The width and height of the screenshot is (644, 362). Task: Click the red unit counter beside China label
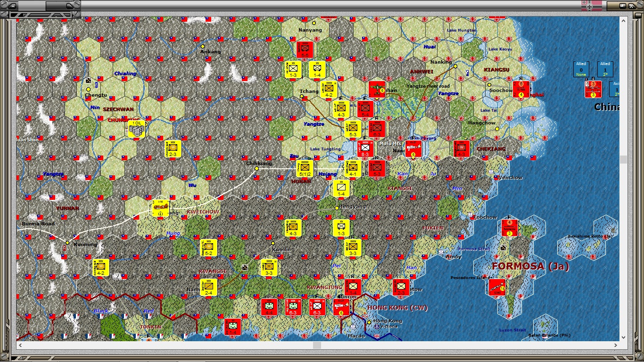[593, 89]
